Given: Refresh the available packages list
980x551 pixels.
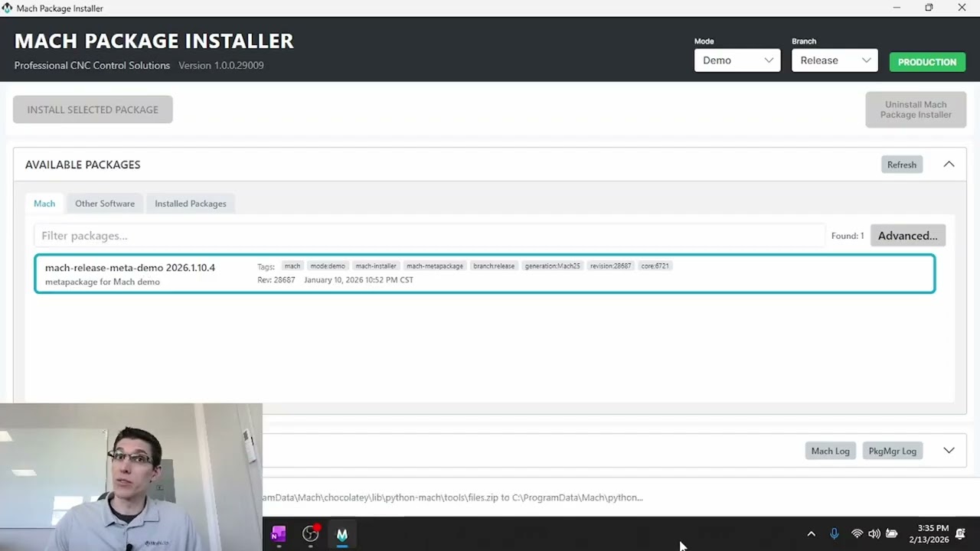Looking at the screenshot, I should (901, 165).
